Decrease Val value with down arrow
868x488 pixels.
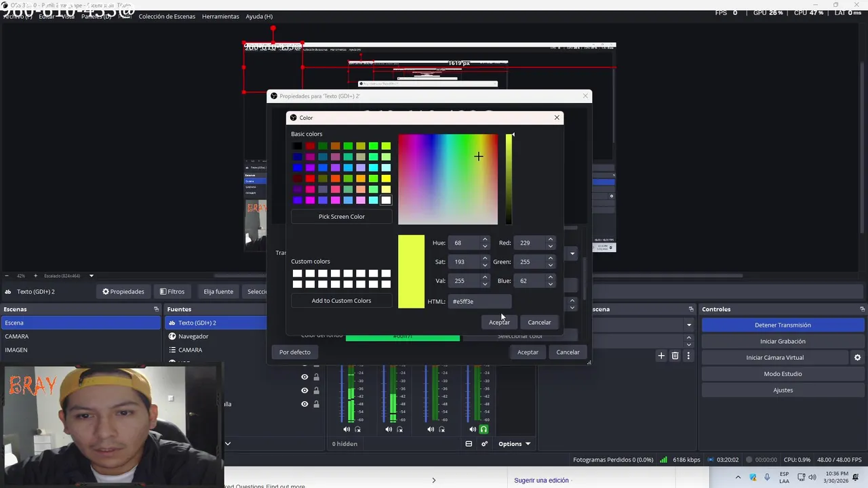[x=485, y=284]
